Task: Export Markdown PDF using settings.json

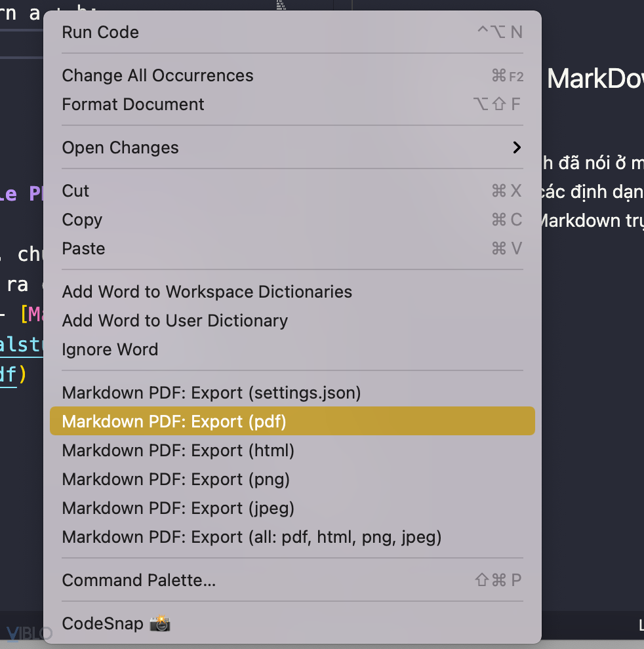Action: pyautogui.click(x=211, y=393)
